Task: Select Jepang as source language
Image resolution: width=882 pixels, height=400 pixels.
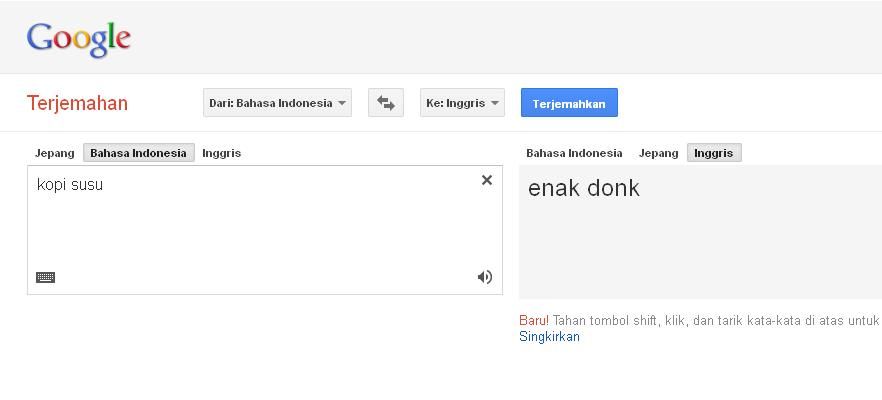Action: (x=55, y=153)
